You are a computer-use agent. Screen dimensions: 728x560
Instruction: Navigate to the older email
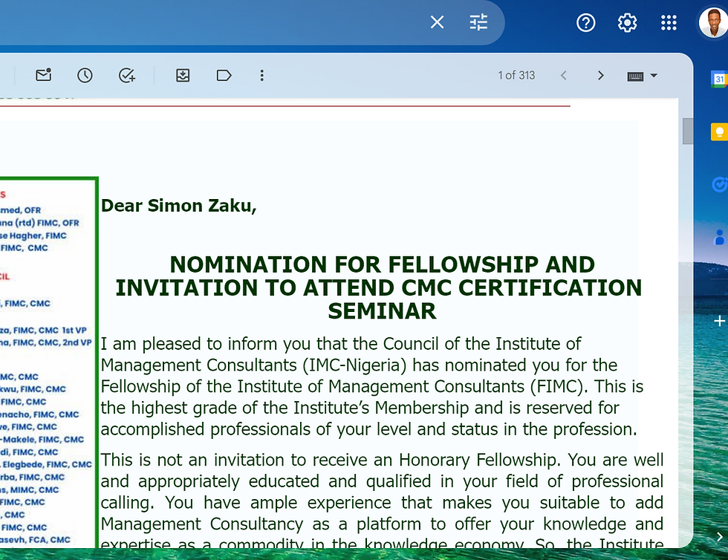[600, 75]
